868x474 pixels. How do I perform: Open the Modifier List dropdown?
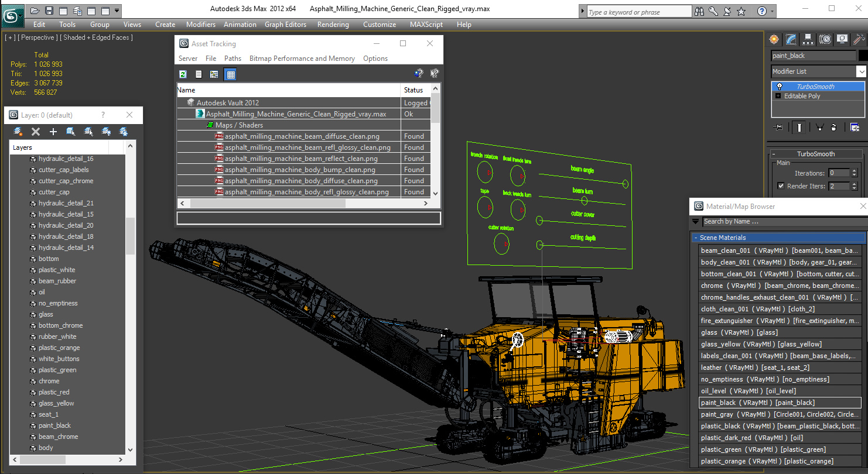pyautogui.click(x=861, y=71)
